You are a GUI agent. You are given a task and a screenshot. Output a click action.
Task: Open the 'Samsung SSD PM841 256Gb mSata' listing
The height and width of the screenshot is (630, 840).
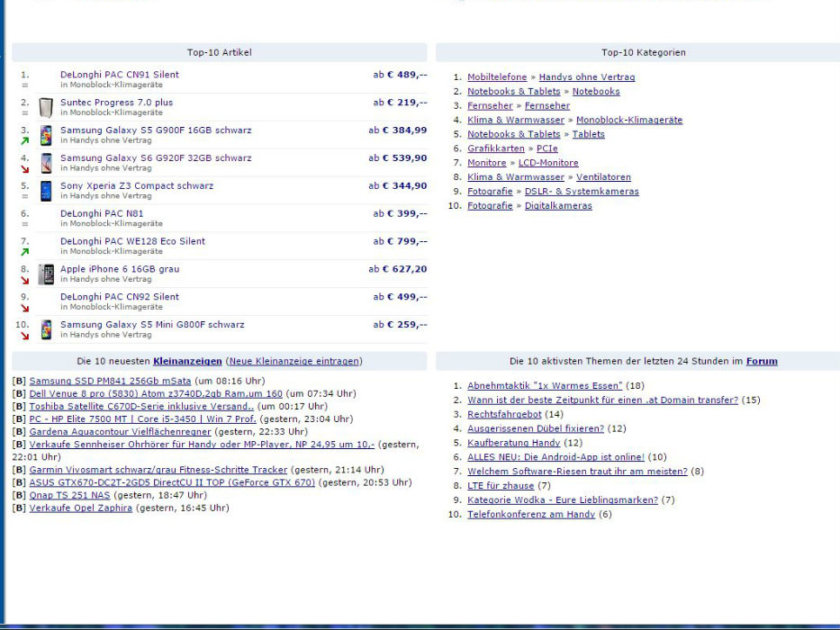coord(110,381)
